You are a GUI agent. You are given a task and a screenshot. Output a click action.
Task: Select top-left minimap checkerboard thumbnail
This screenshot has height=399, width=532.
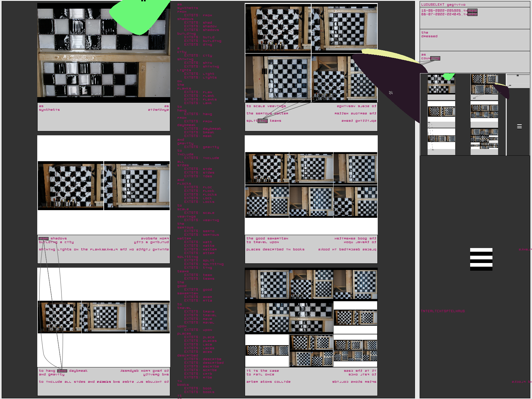coord(441,83)
